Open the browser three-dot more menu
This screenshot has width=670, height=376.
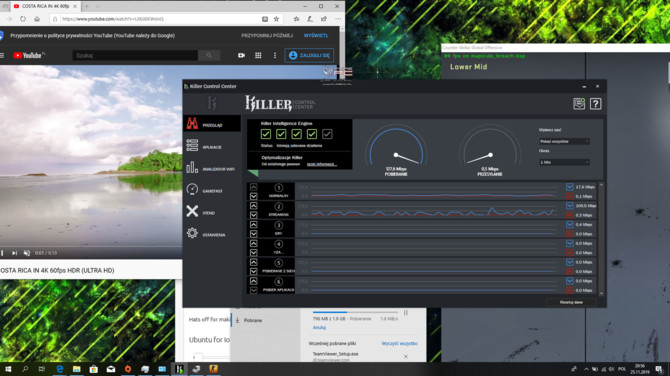click(x=338, y=19)
